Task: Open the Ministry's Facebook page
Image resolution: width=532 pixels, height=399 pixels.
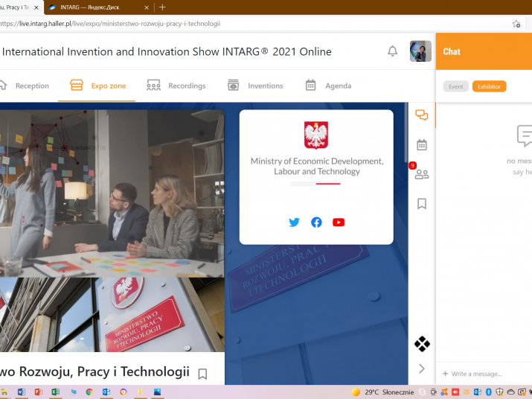Action: coord(316,222)
